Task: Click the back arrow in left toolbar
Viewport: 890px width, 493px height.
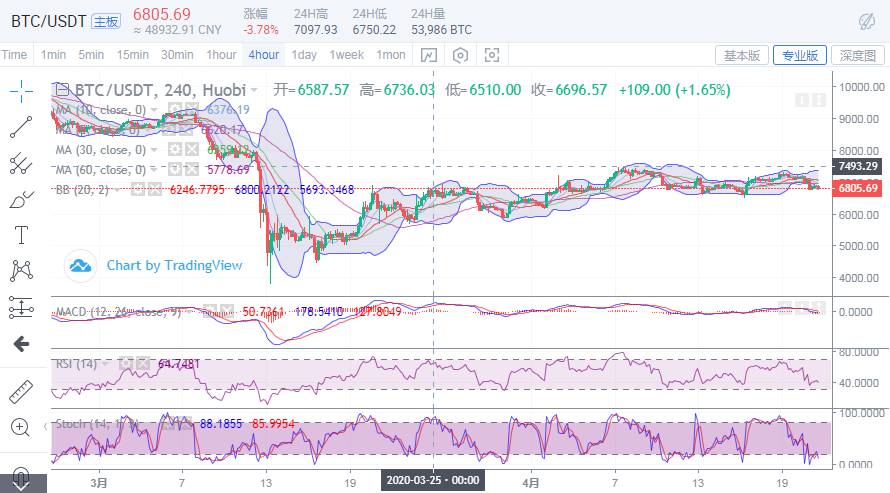Action: click(21, 343)
